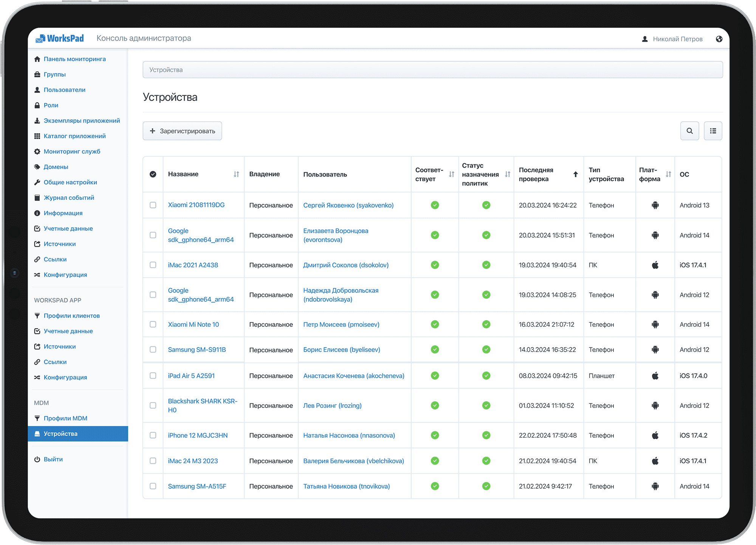Screen dimensions: 756x545
Task: Check the Xiaomi 21081119DG row checkbox
Action: [153, 205]
